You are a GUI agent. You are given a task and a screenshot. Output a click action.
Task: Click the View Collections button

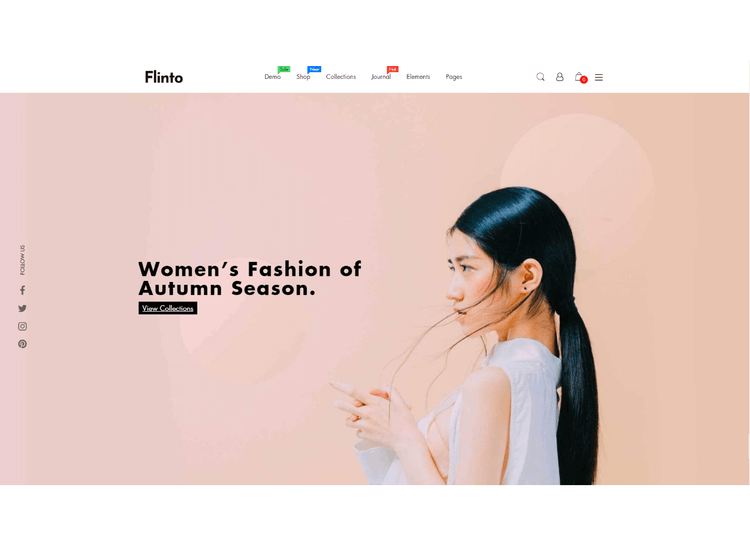[168, 308]
